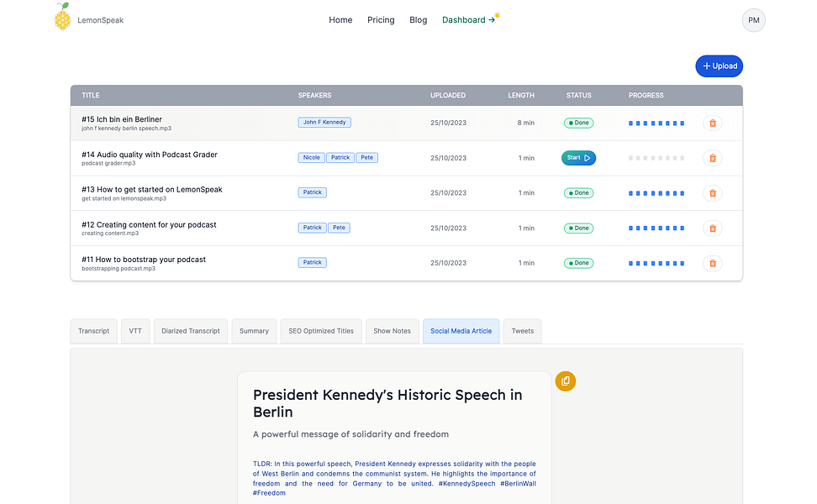Screen dimensions: 817x504
Task: Click the UPLOADED column header
Action: (448, 95)
